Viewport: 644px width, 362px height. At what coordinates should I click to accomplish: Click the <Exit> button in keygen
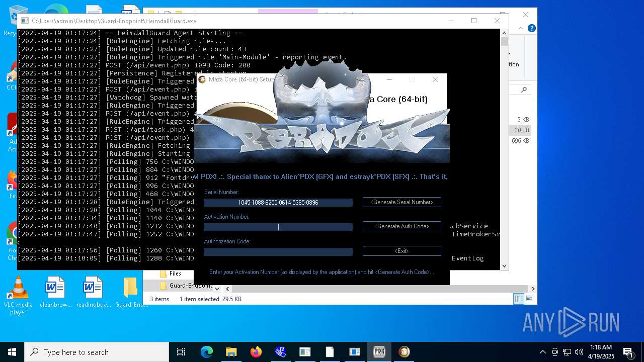[401, 251]
